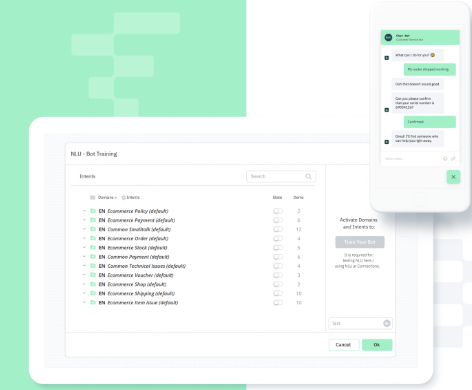Click the folder icon of Ecommerce Order

tap(93, 238)
